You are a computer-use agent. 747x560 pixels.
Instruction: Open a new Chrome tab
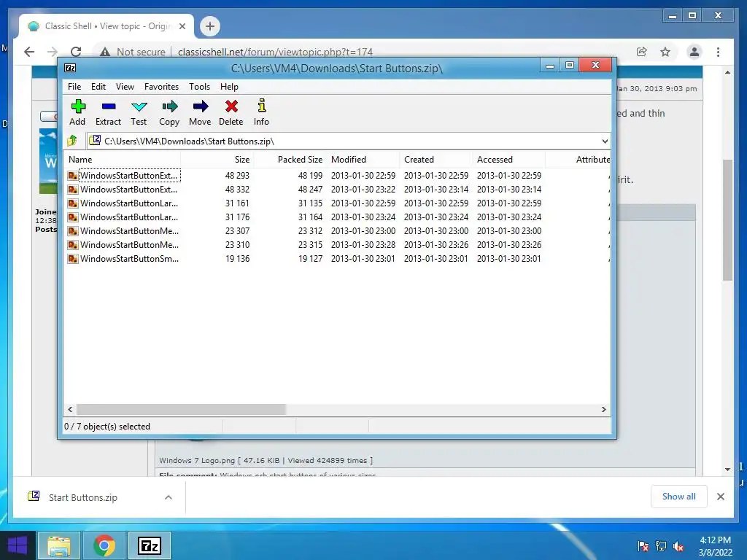[210, 26]
